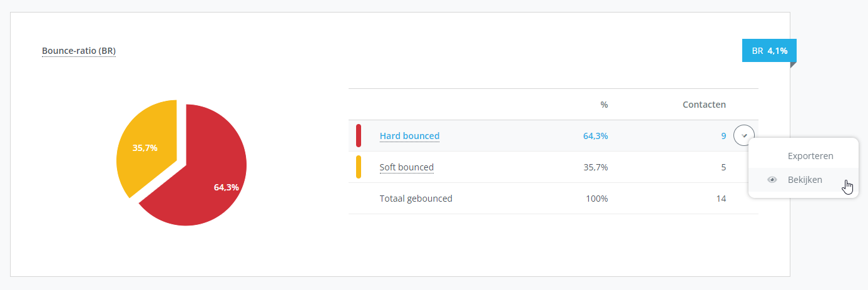Select the Bekijken menu entry text

coord(805,180)
